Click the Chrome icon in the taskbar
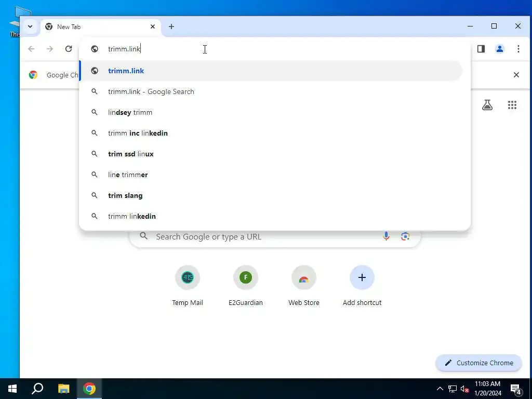This screenshot has height=399, width=532. [x=89, y=389]
